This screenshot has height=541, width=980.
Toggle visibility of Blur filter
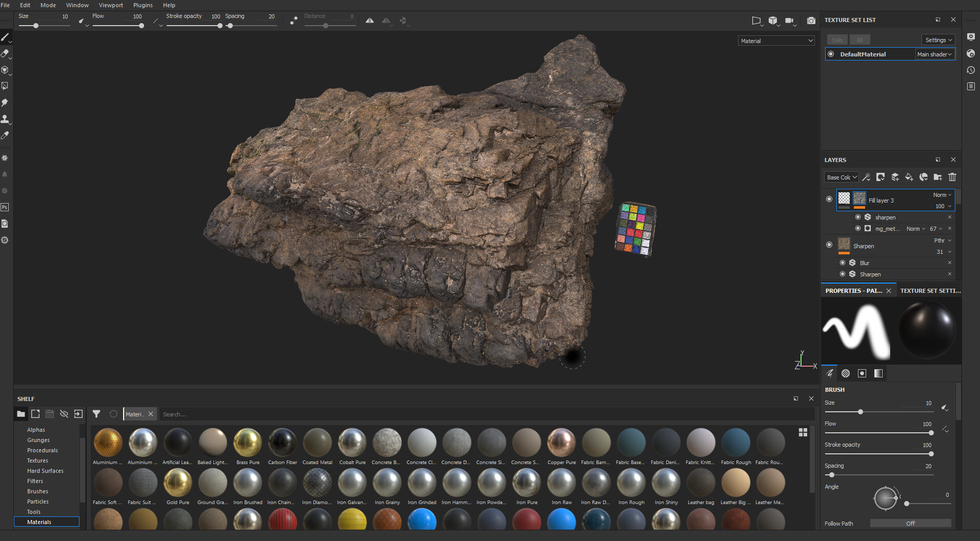coord(843,263)
